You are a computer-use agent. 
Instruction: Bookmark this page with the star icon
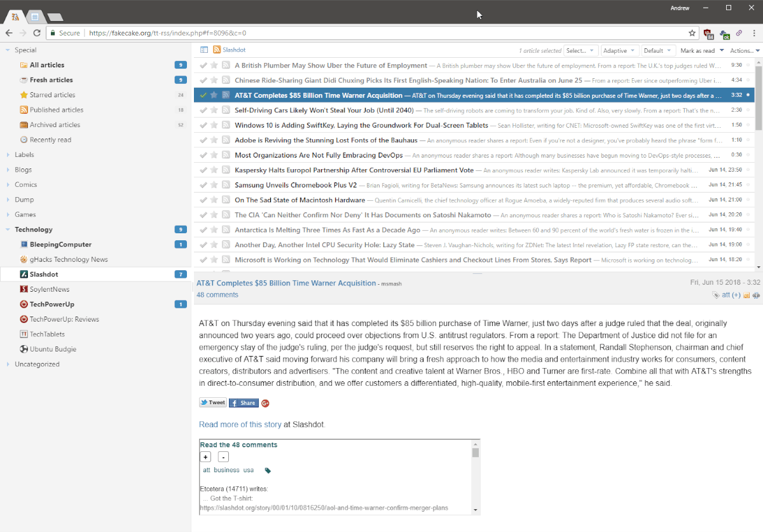(692, 33)
